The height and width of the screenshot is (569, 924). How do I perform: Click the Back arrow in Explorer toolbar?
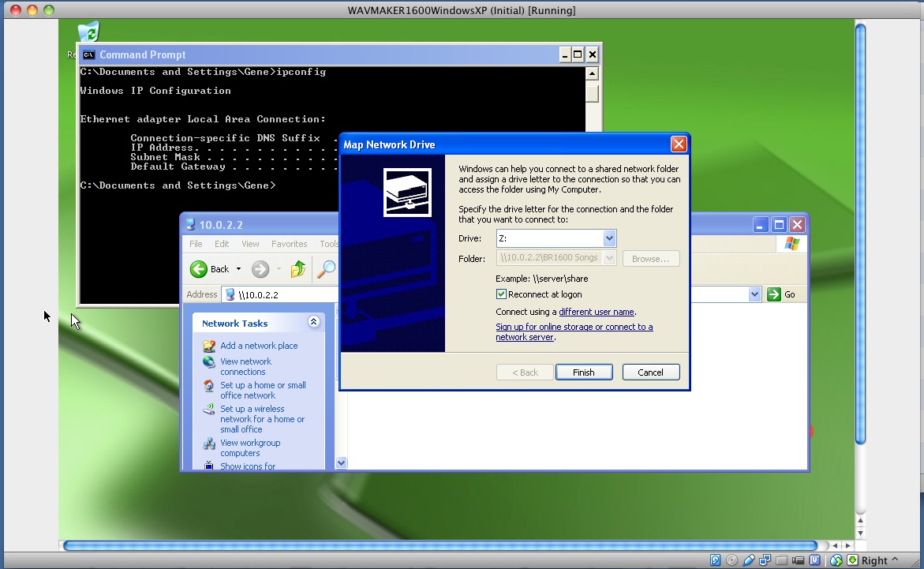click(x=199, y=269)
